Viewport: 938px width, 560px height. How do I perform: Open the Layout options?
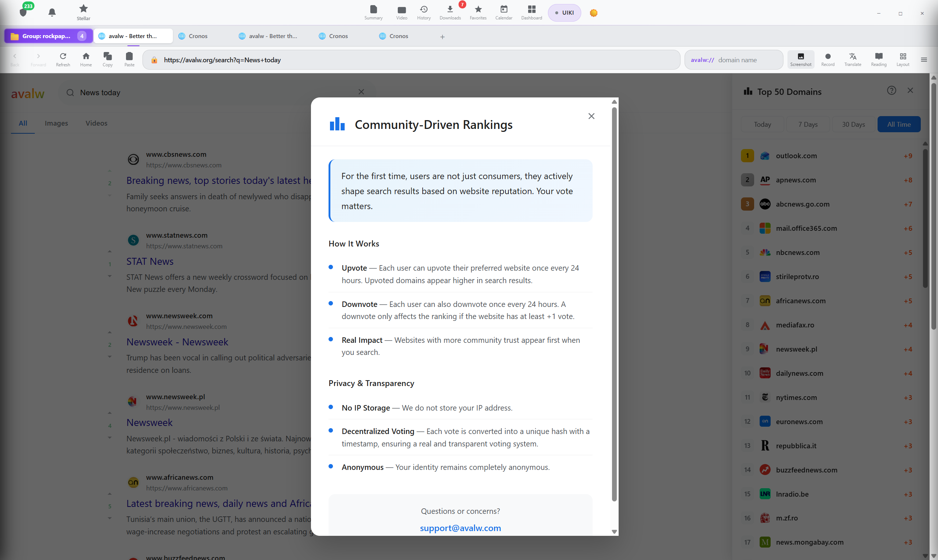tap(903, 59)
